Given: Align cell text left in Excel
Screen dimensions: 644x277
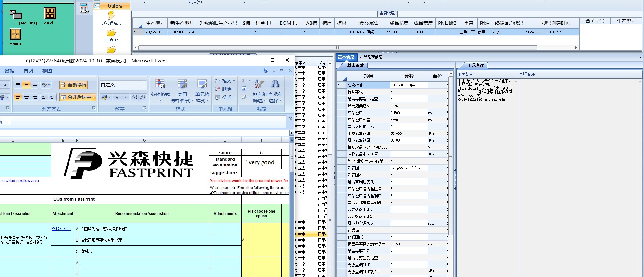Looking at the screenshot, I should pyautogui.click(x=18, y=97).
